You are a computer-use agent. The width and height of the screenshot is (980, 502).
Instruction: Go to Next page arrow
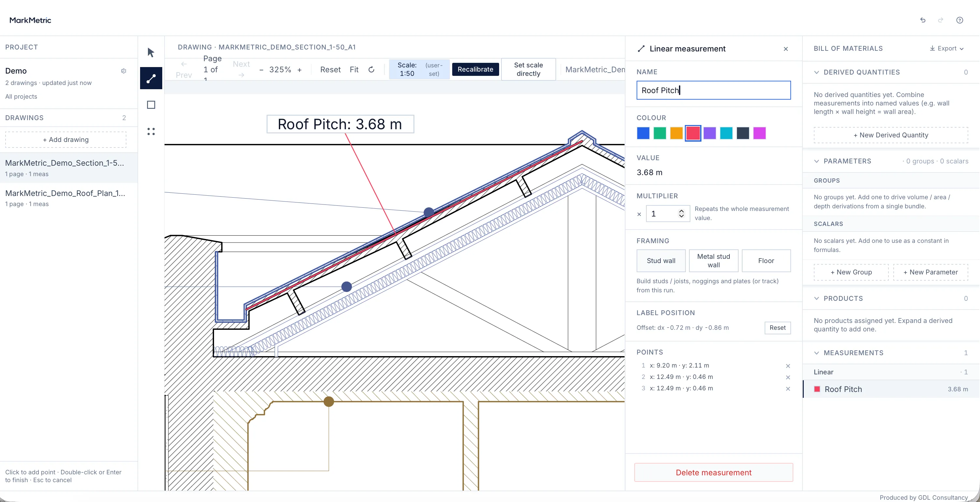(241, 70)
